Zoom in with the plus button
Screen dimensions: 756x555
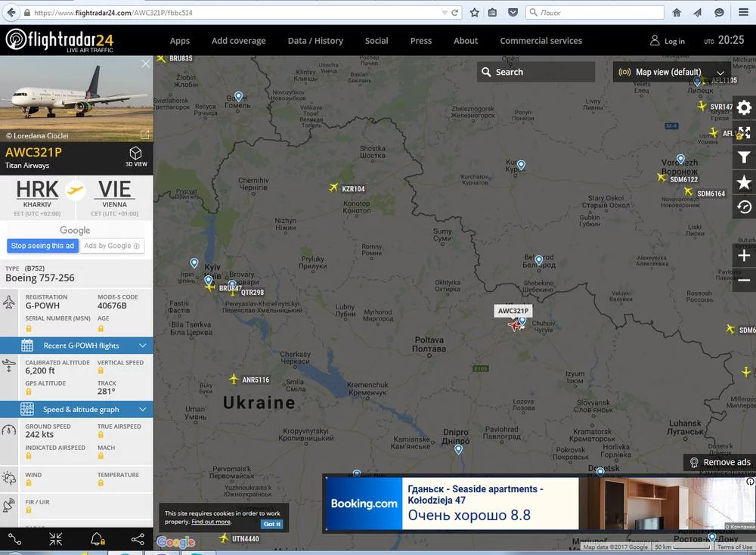pos(744,255)
